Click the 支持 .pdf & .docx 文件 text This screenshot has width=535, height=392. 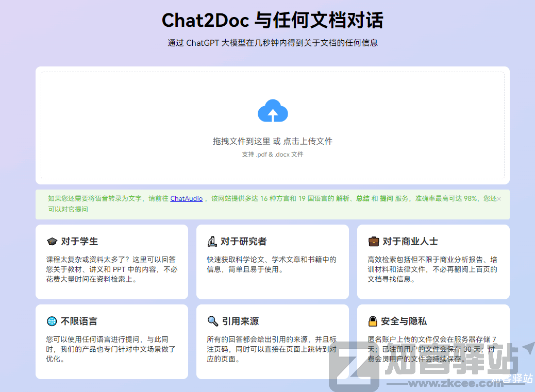click(x=272, y=154)
